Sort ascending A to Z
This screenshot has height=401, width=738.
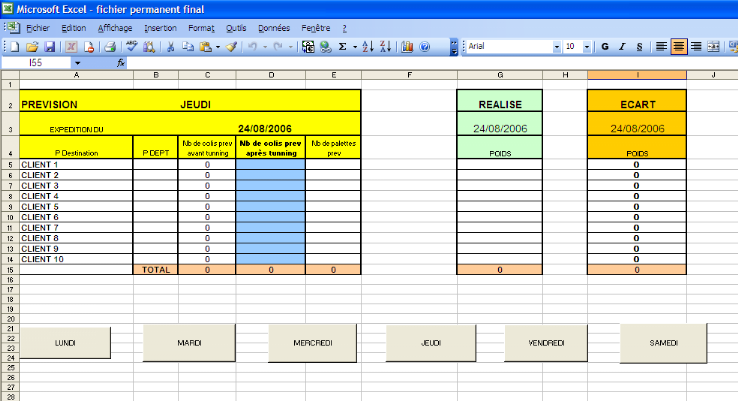368,47
